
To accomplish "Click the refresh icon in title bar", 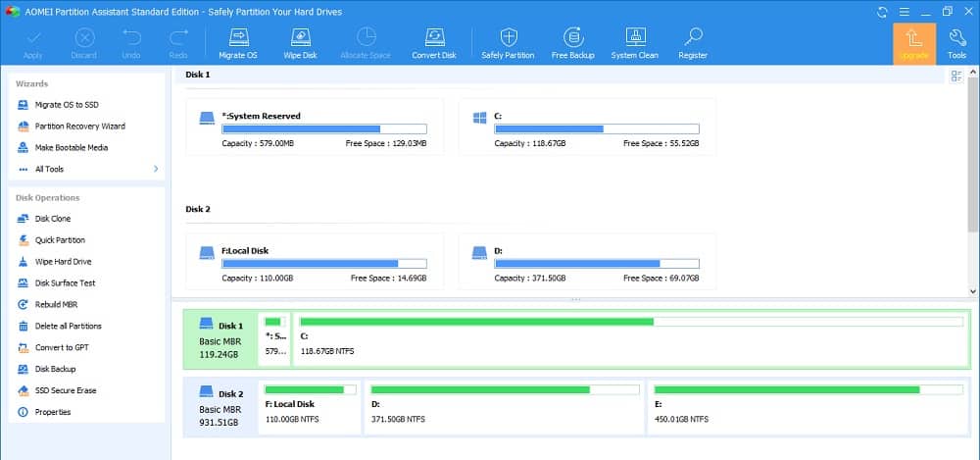I will click(x=883, y=12).
